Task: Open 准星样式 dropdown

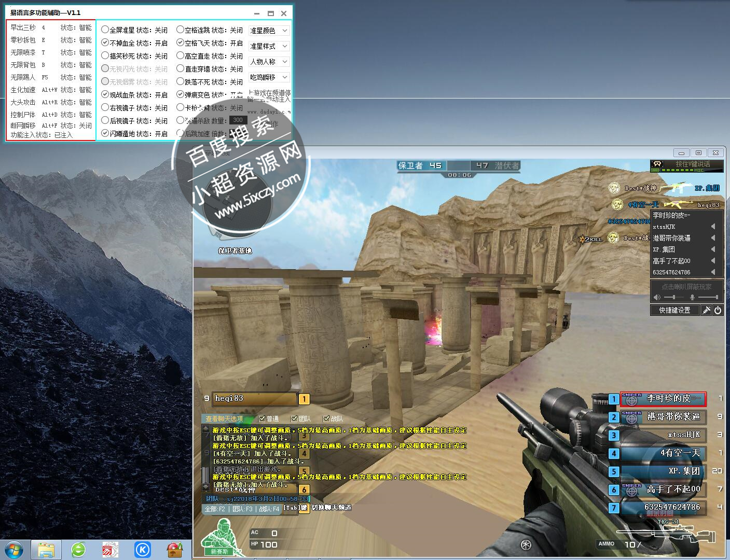Action: coord(269,46)
